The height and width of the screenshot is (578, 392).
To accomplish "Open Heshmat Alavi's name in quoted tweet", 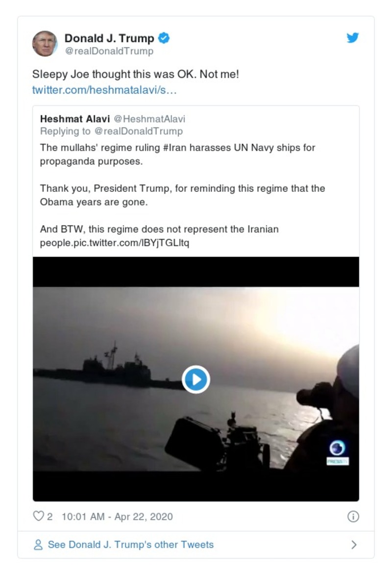I will click(x=75, y=119).
